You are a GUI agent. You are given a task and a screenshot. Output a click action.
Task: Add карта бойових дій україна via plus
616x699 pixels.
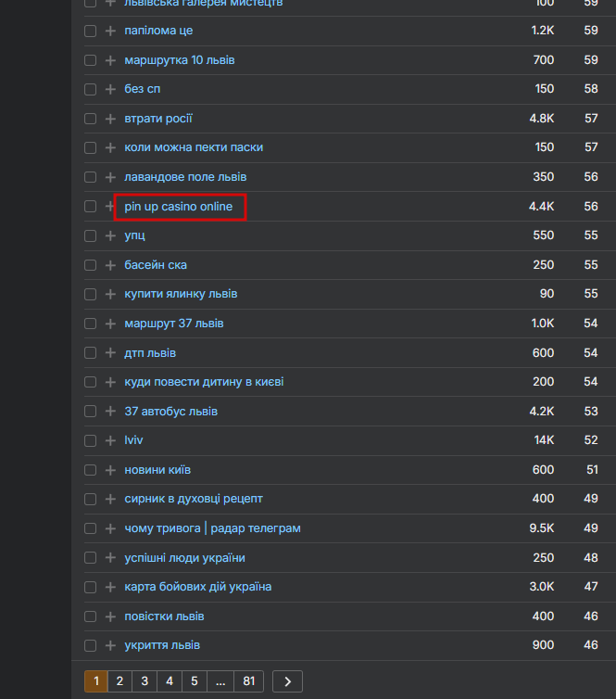pos(110,587)
